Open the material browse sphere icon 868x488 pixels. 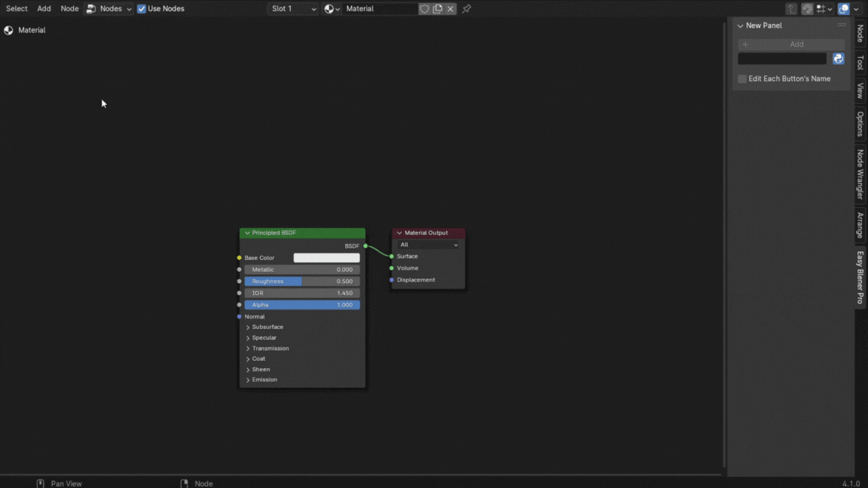pos(332,9)
